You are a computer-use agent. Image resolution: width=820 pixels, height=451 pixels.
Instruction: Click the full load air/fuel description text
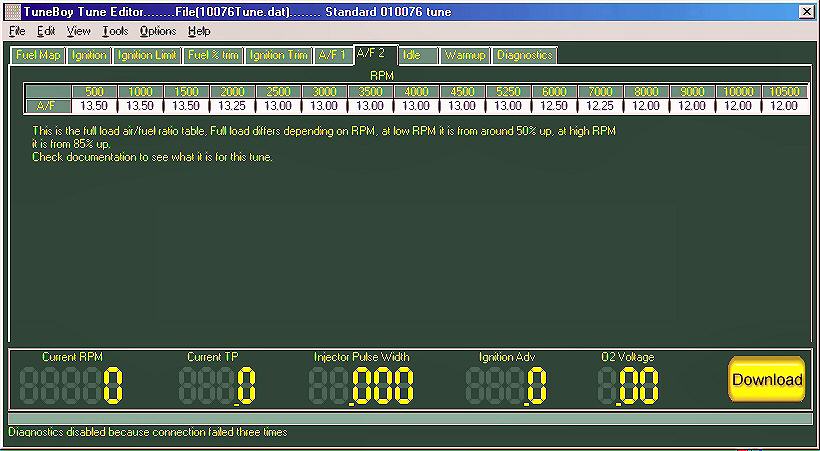[x=324, y=137]
